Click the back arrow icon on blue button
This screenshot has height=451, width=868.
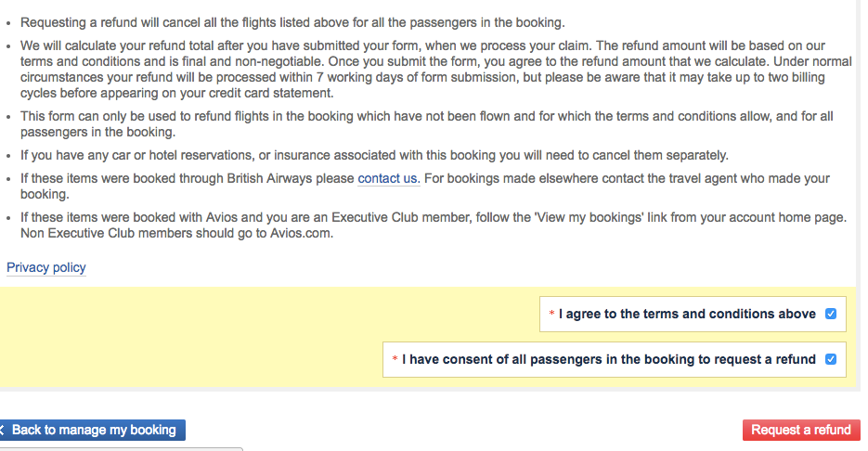coord(3,431)
